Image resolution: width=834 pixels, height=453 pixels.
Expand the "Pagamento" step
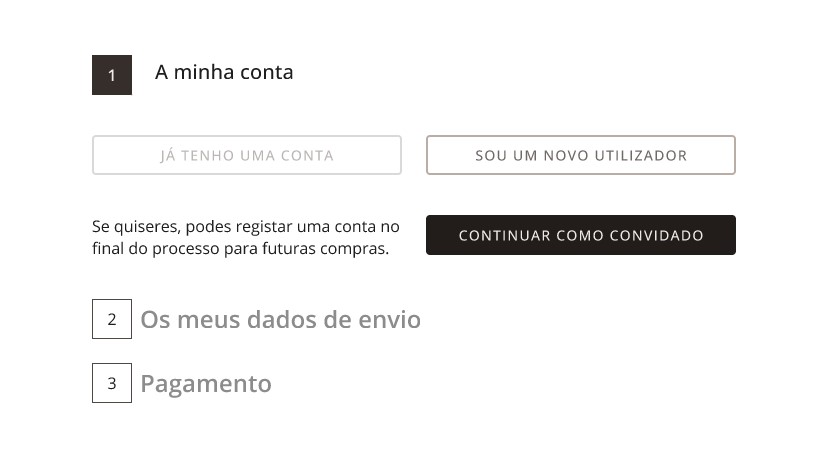[206, 384]
